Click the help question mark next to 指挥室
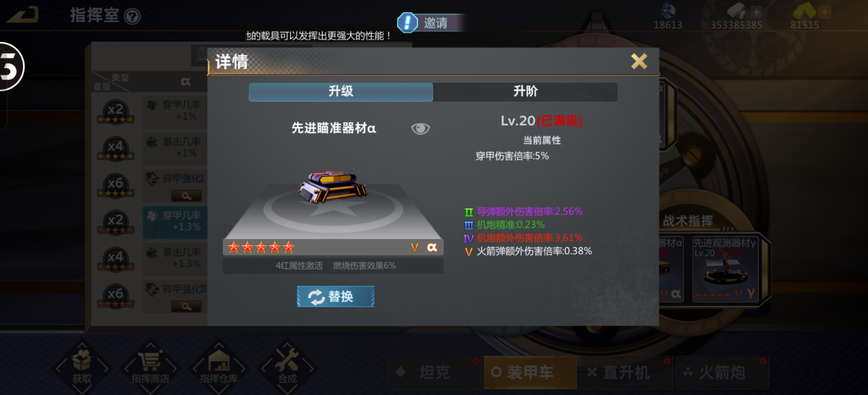 (x=132, y=16)
